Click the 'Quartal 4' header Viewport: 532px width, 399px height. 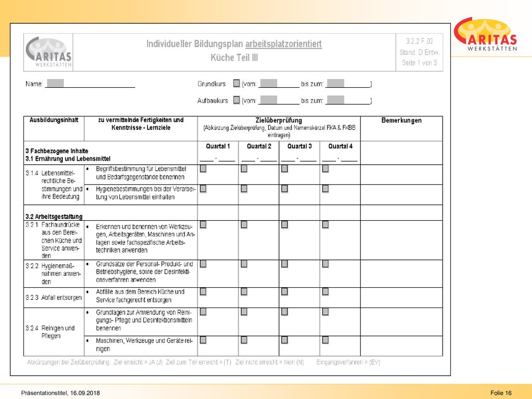pos(340,146)
